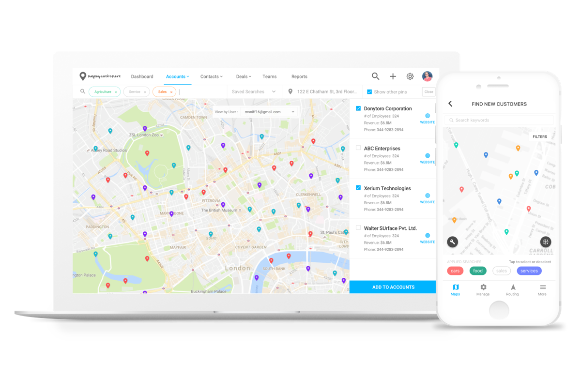Tap More tab on phone
581x392 pixels.
tap(542, 290)
